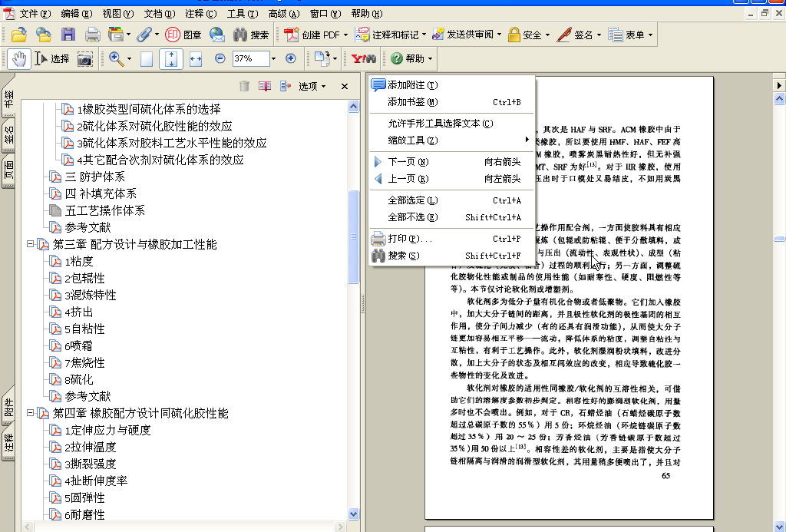
Task: Switch to the 附件 side tab
Action: 8,407
